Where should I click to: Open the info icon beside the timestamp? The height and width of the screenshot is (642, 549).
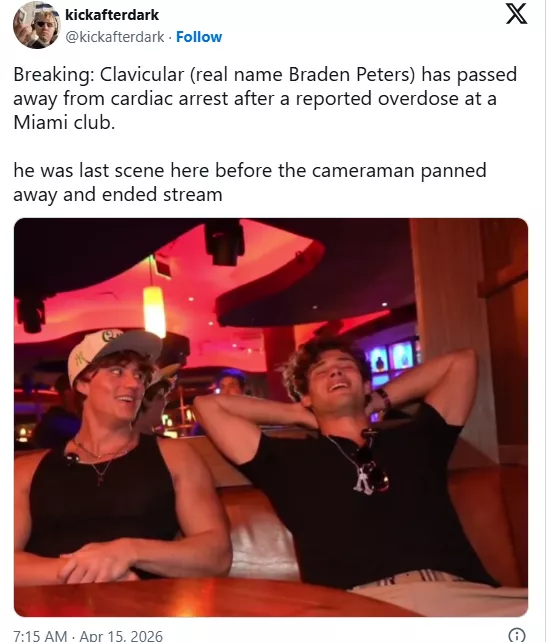coord(516,635)
